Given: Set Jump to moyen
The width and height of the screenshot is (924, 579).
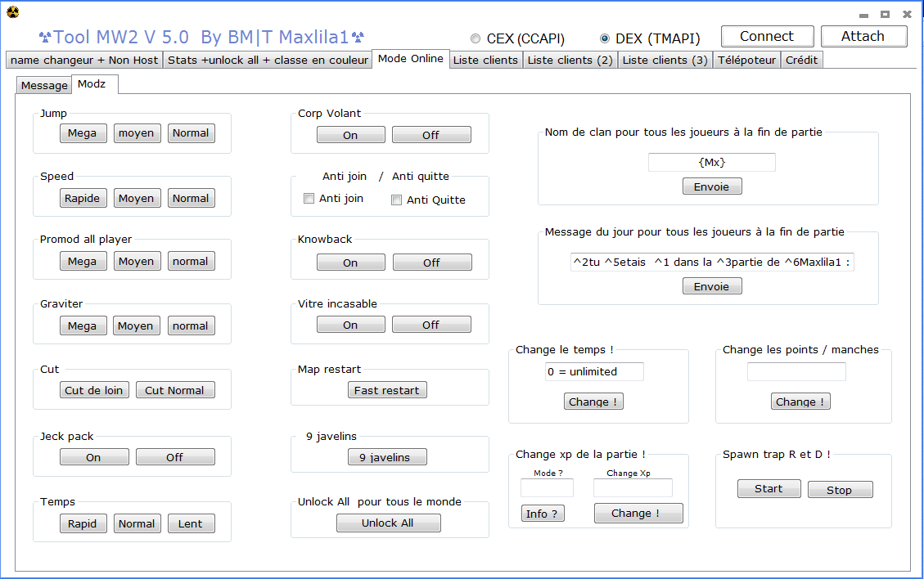Looking at the screenshot, I should click(x=137, y=133).
